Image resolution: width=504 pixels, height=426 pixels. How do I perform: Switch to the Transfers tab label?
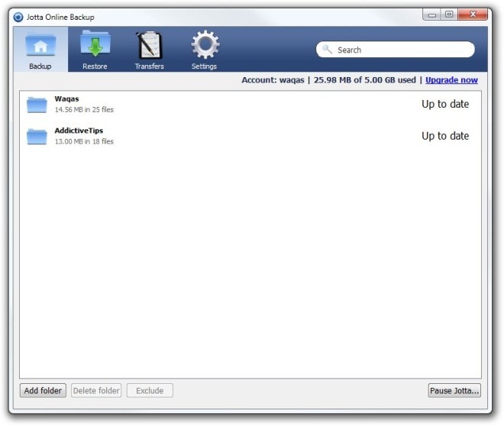(x=149, y=66)
